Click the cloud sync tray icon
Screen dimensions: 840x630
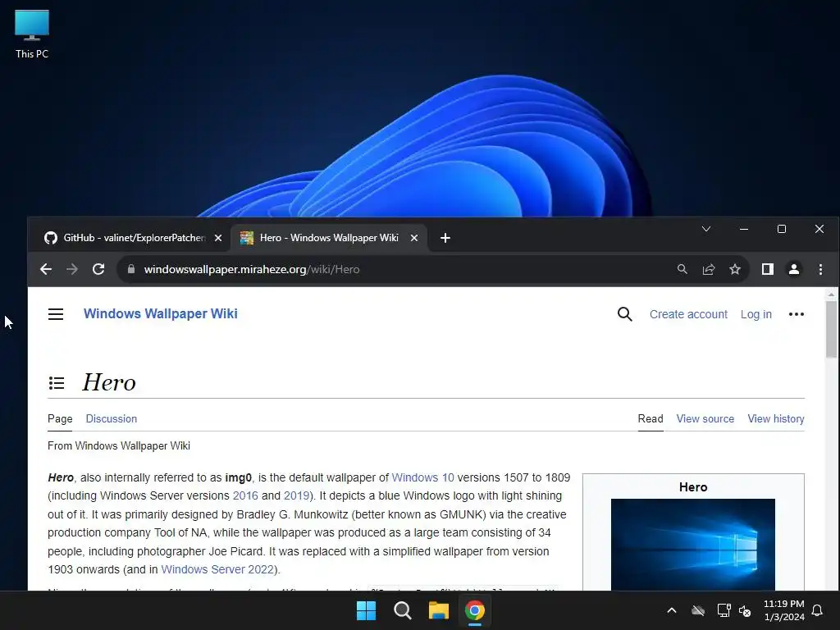698,610
